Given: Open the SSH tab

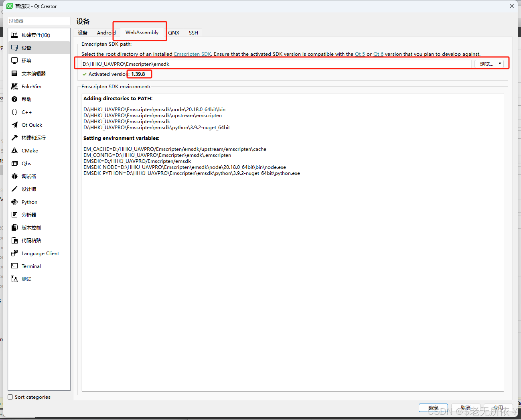Looking at the screenshot, I should (x=193, y=33).
